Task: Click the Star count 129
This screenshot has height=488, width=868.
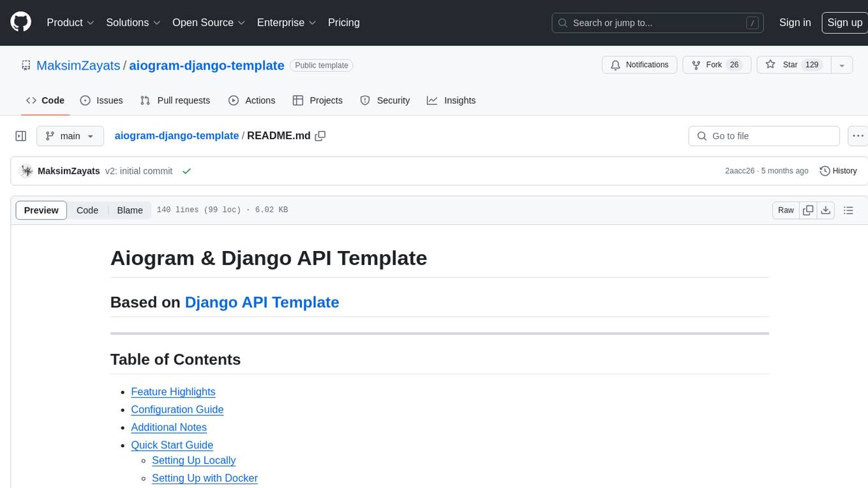Action: (812, 65)
